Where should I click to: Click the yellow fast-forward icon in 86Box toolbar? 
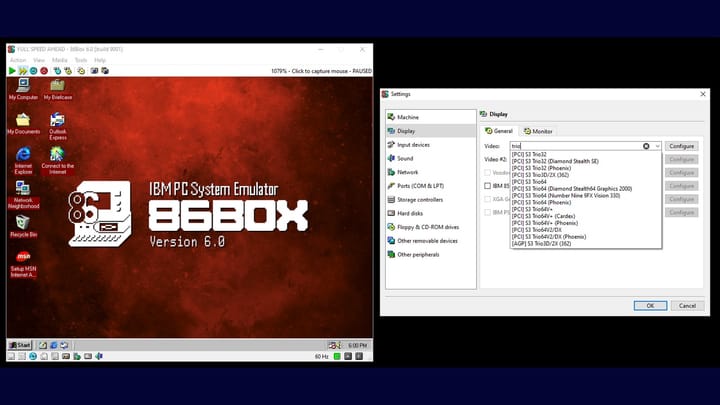click(22, 71)
